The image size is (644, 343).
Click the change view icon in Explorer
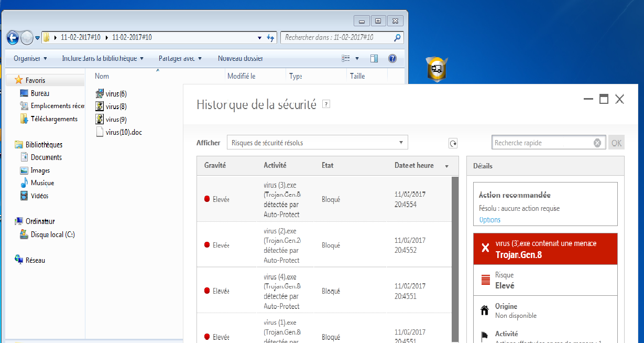(345, 58)
